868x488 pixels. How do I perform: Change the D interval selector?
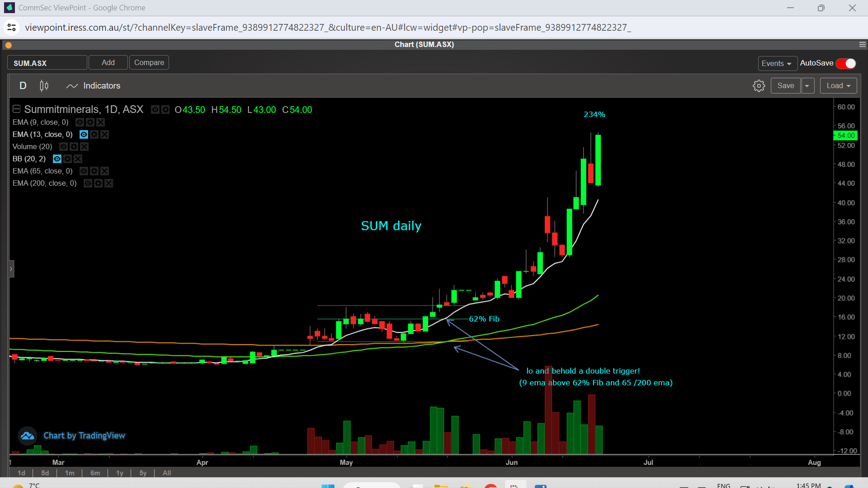[23, 86]
